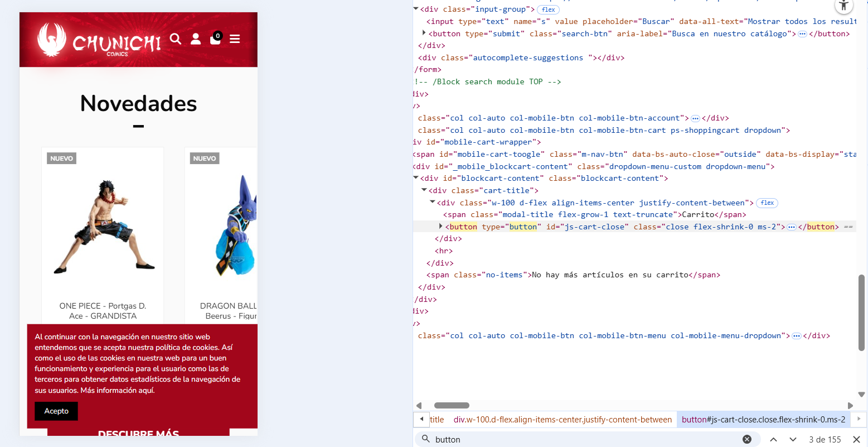Screen dimensions: 868x447
Task: Click the ONE PIECE Portgas D. Ace figure image
Action: 103,227
